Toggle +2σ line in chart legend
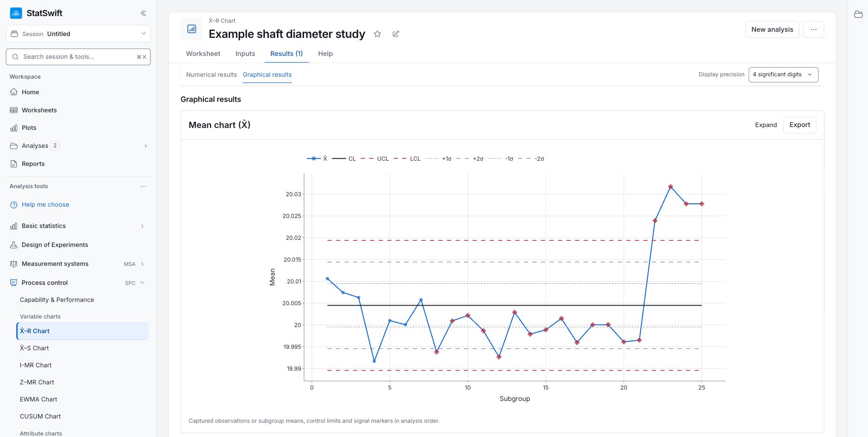Viewport: 868px width, 437px height. click(x=470, y=159)
